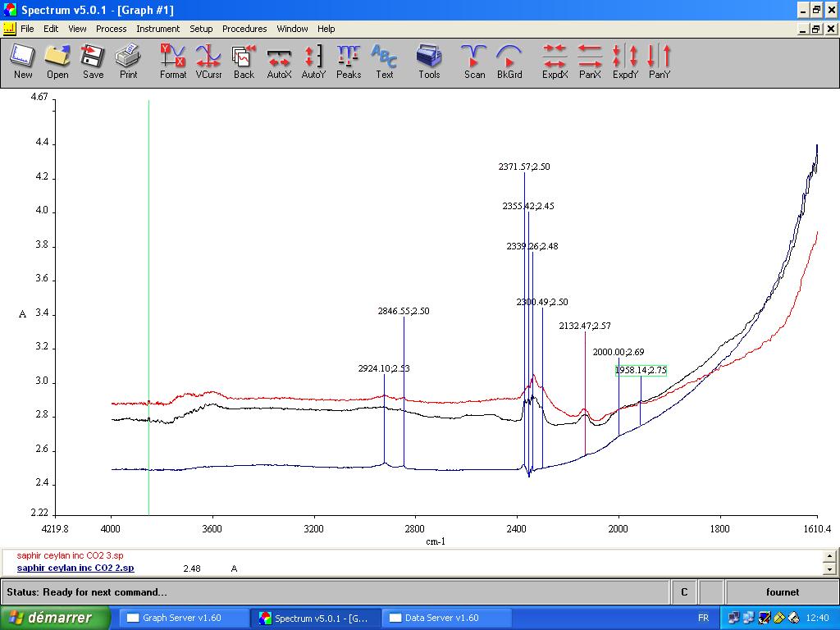Open the Process menu
The image size is (840, 630).
111,29
